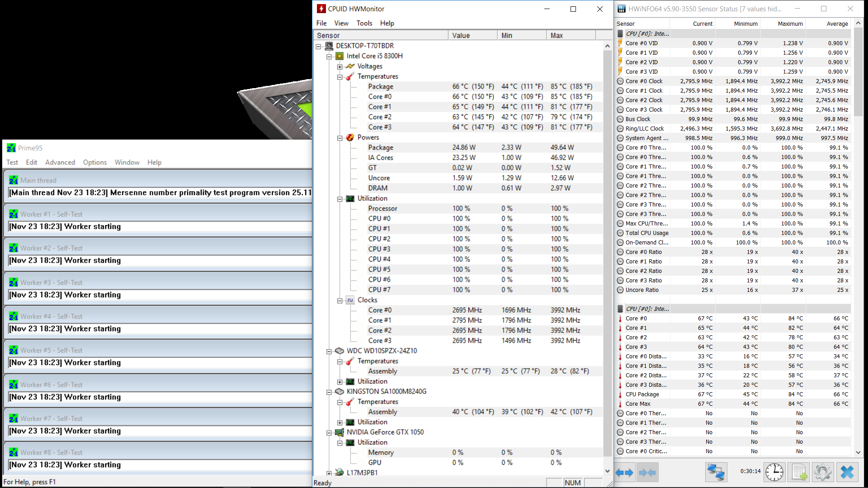Select the Uncore Ratio row in HWiNFO

(733, 290)
